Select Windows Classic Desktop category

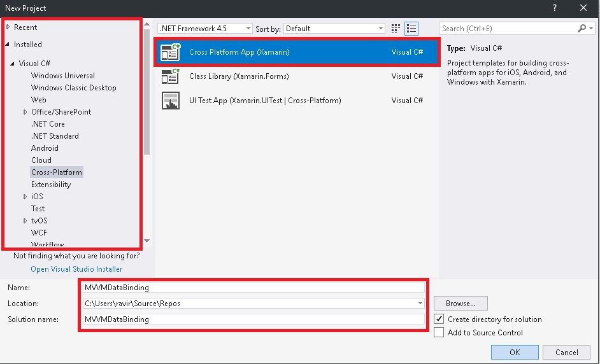point(73,88)
